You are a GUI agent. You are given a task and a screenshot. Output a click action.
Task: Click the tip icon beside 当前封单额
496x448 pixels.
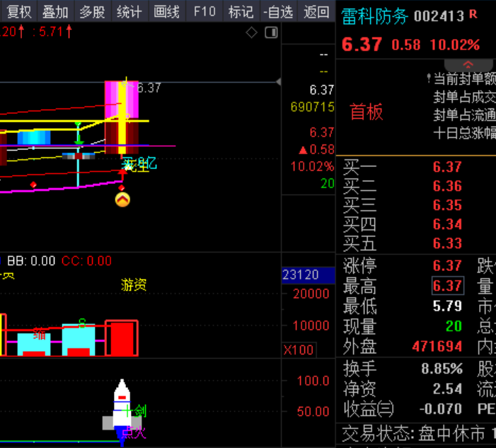429,78
